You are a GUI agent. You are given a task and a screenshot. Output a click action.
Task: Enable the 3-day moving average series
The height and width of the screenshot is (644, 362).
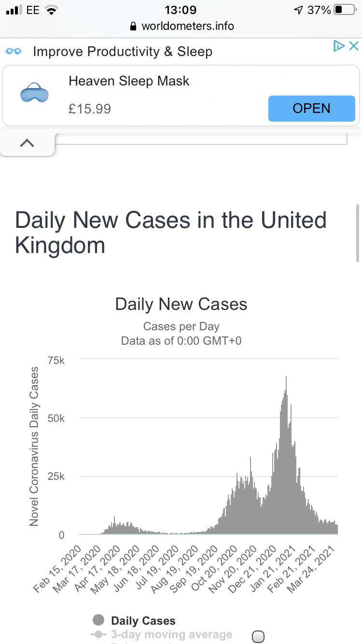tap(171, 634)
